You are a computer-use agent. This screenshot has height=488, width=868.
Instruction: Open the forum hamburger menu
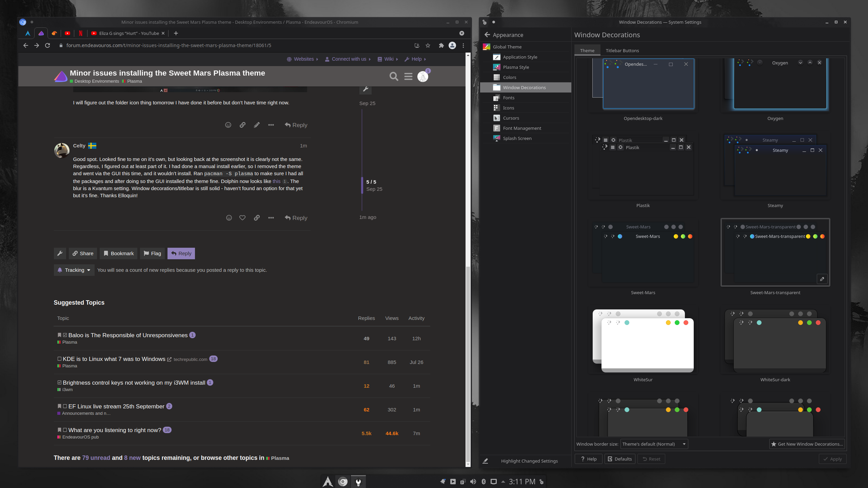click(x=408, y=77)
